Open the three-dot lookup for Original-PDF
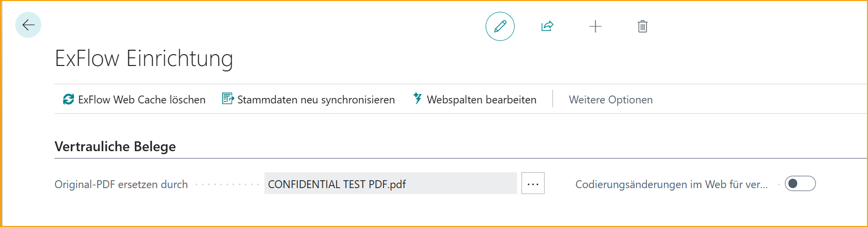 [x=533, y=184]
